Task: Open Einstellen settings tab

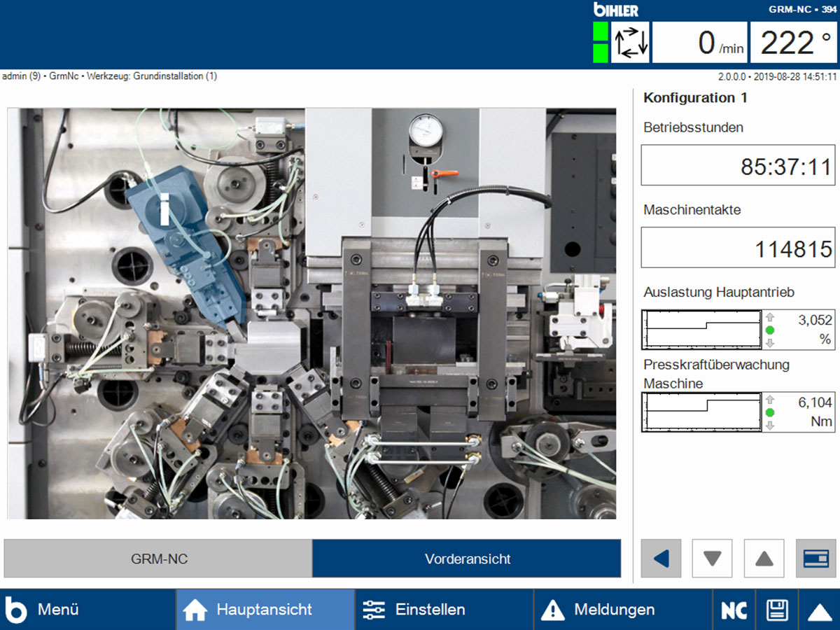Action: click(444, 610)
